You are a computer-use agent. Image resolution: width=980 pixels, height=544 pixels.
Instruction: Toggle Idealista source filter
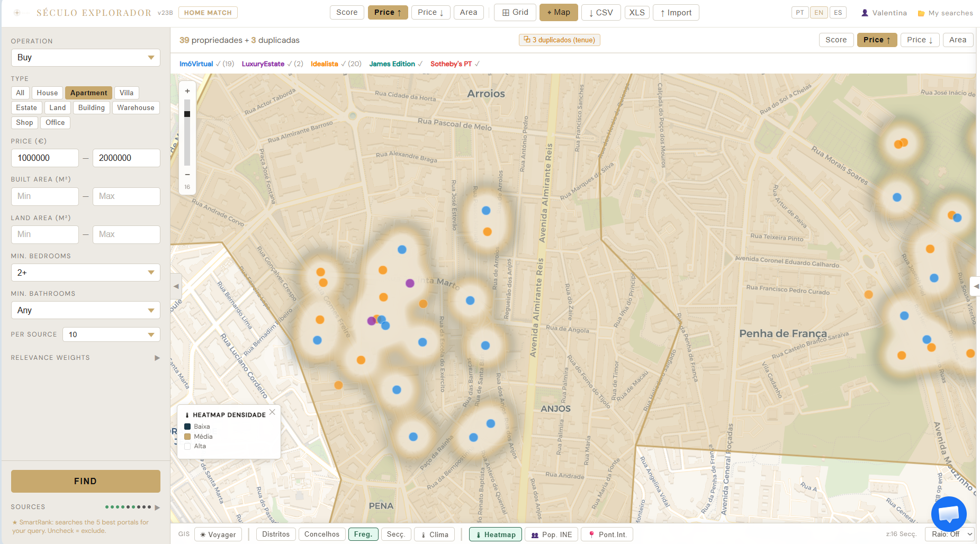[x=336, y=64]
